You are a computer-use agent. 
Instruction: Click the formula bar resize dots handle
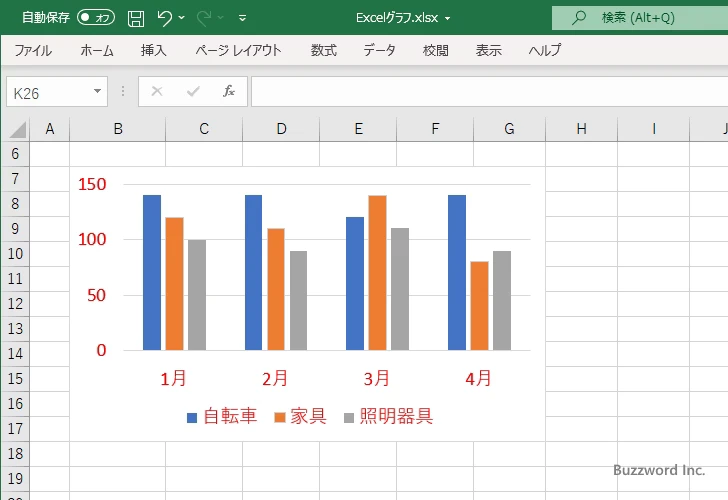(x=123, y=91)
